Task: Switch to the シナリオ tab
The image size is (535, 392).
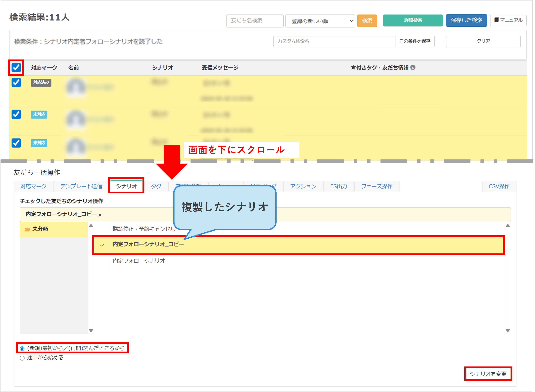Action: [127, 186]
